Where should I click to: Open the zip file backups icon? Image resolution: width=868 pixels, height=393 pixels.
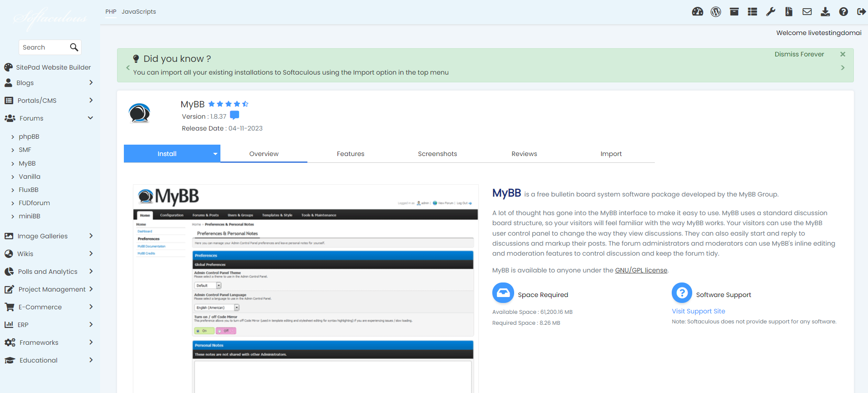(789, 12)
